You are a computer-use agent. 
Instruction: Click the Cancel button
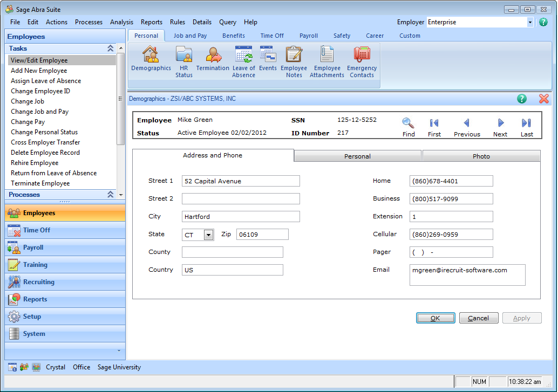click(x=478, y=318)
